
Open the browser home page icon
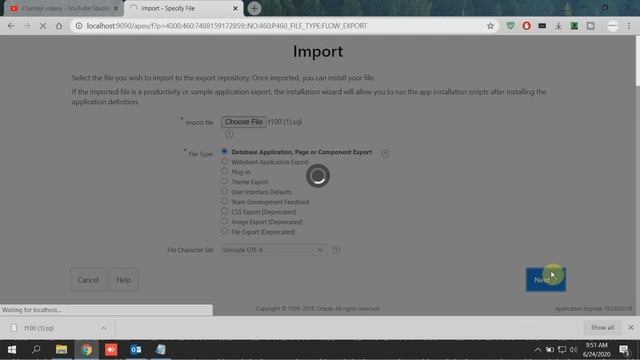point(59,26)
